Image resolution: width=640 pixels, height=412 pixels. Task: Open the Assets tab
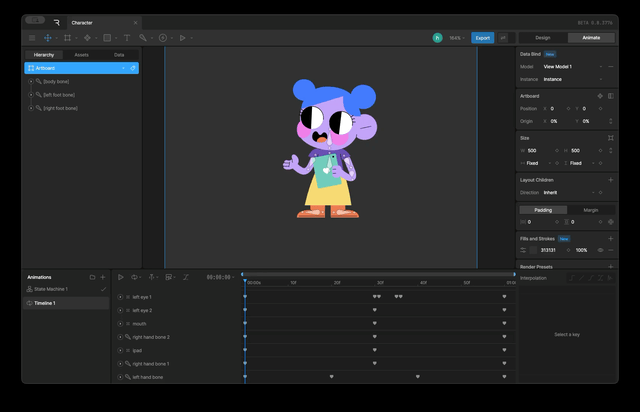tap(82, 55)
